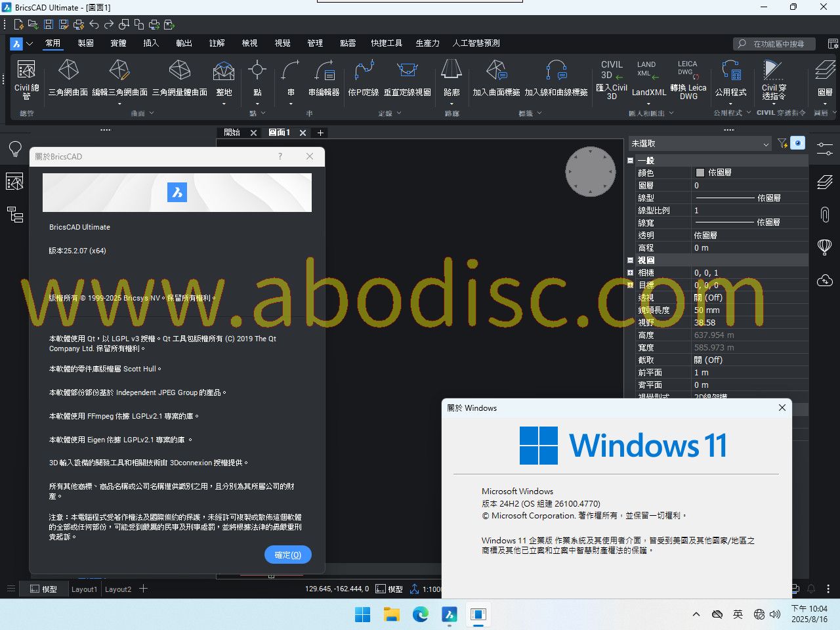Image resolution: width=840 pixels, height=630 pixels.
Task: Open 垂直定線視圖 vertical alignment view
Action: pyautogui.click(x=408, y=79)
